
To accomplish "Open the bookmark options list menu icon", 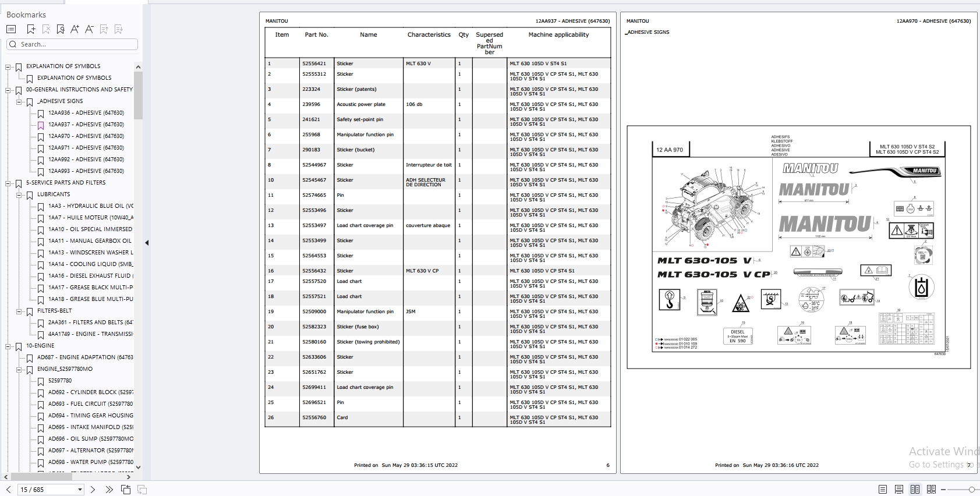I will click(11, 29).
